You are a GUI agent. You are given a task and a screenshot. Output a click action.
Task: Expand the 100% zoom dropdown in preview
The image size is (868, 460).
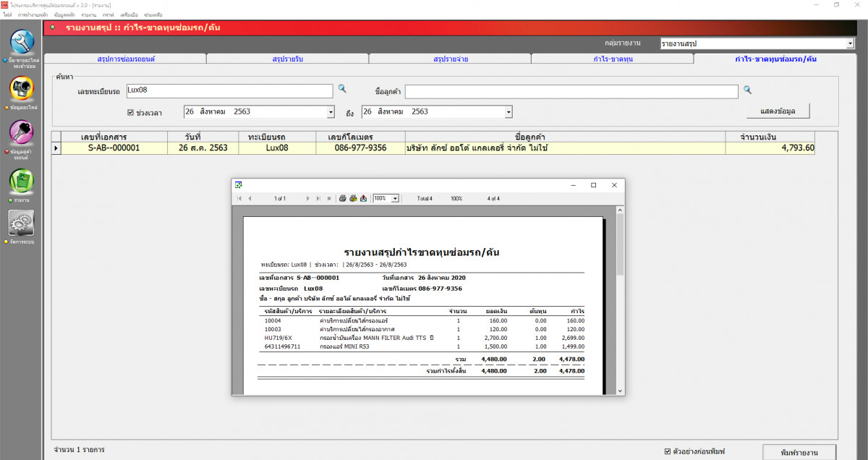coord(395,198)
